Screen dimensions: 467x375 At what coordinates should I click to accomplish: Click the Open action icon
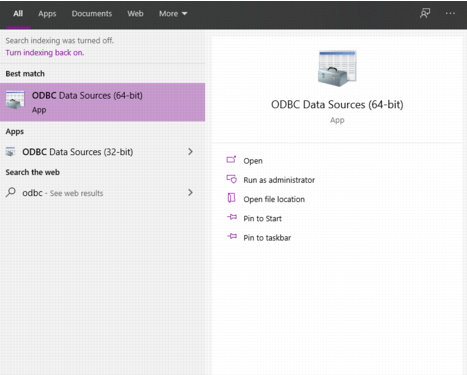click(x=231, y=160)
